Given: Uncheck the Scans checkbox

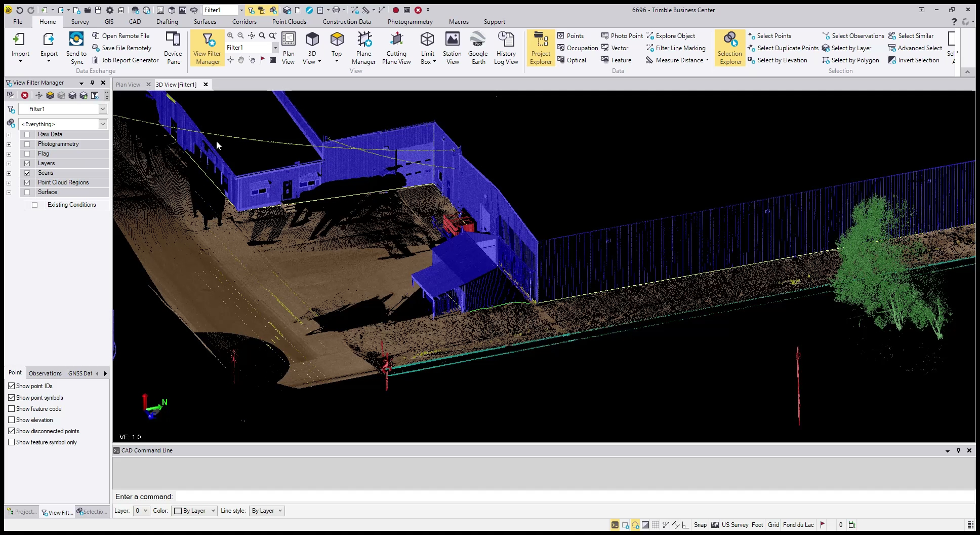Looking at the screenshot, I should (x=27, y=173).
